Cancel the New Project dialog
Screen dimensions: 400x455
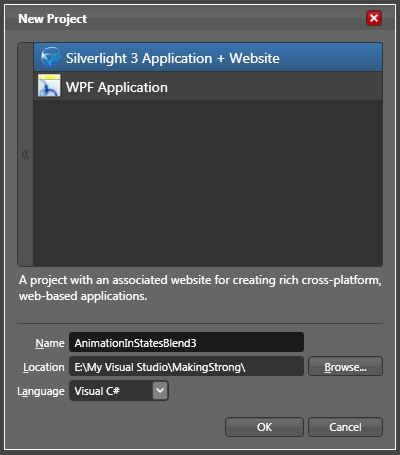[x=345, y=427]
